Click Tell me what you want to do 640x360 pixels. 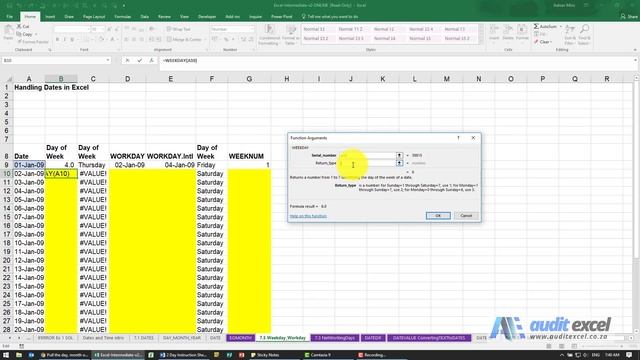[x=330, y=17]
